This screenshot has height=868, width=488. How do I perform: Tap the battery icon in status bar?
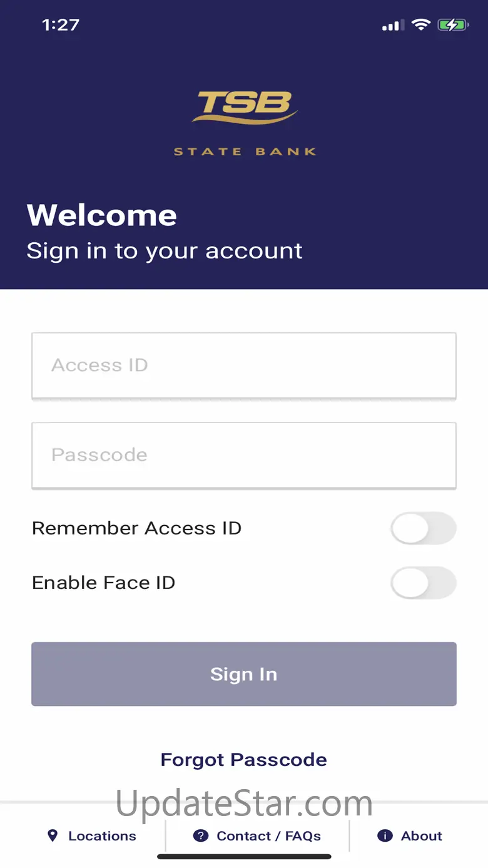click(453, 25)
